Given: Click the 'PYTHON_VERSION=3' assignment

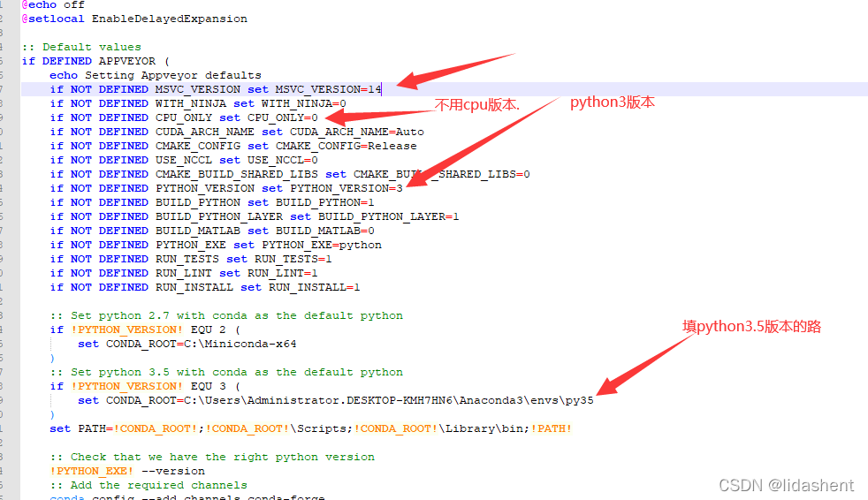Looking at the screenshot, I should (346, 189).
